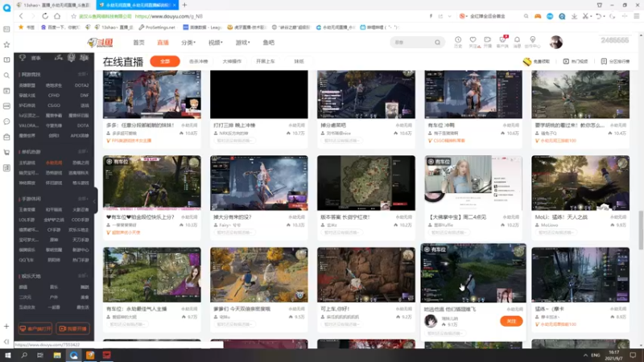Reload the page with the refresh icon

click(45, 16)
